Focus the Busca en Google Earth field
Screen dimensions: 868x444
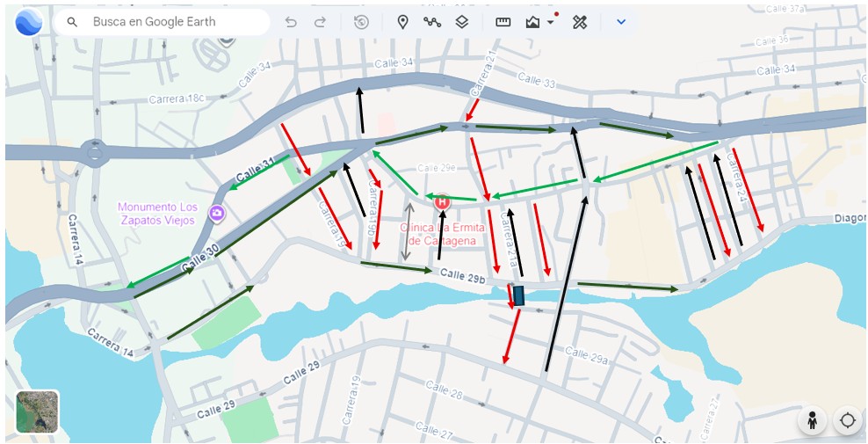click(x=162, y=22)
